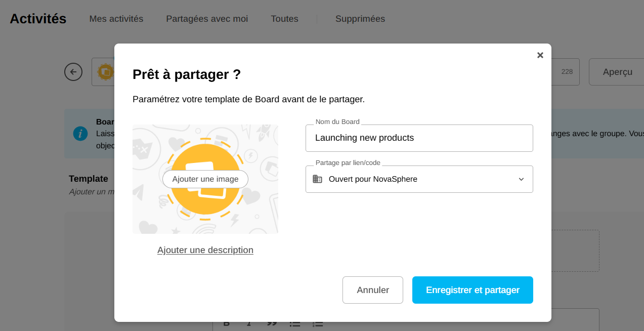This screenshot has width=644, height=331.
Task: Click the yellow Board activity icon
Action: tap(105, 72)
